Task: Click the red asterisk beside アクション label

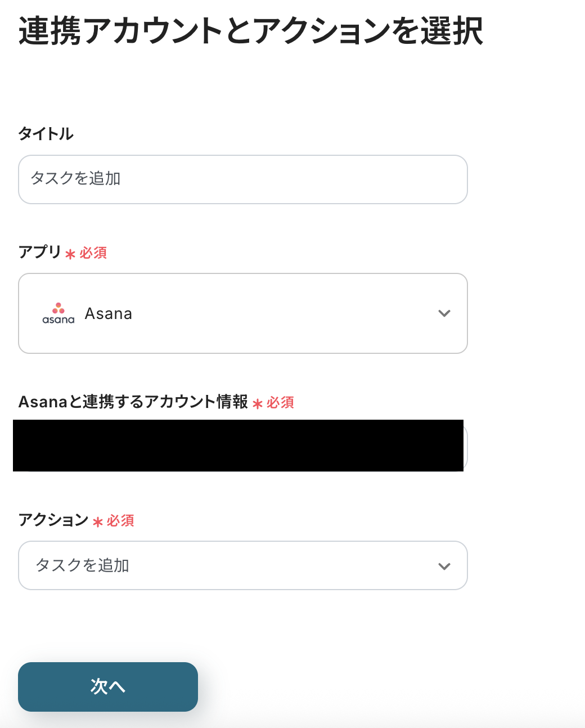Action: 98,522
